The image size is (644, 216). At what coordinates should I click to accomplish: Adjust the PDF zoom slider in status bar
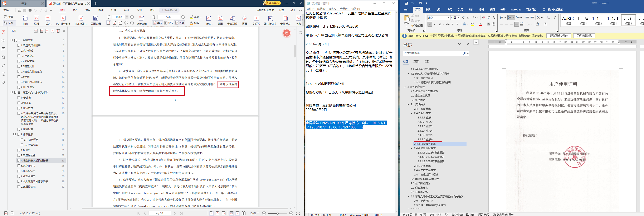point(278,213)
